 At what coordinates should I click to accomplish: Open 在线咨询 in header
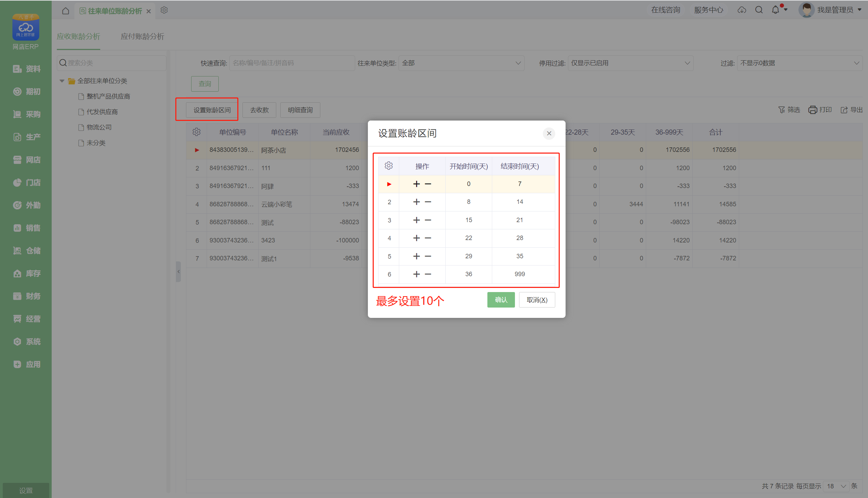click(665, 10)
